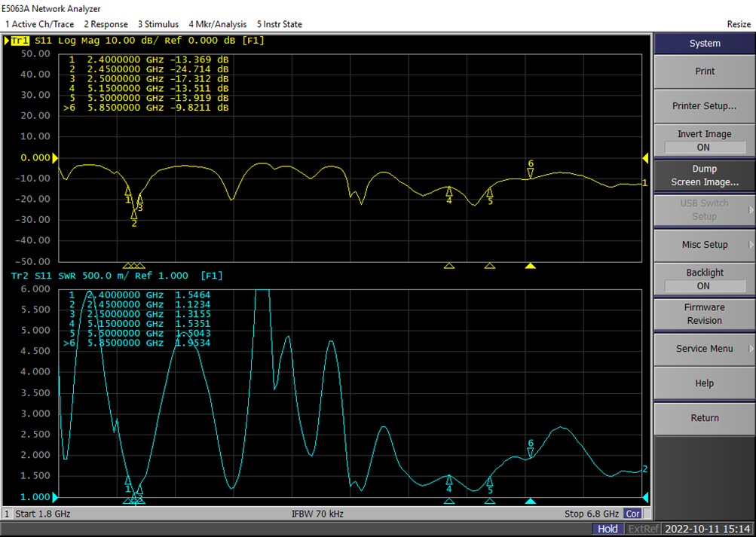Click the filled active marker 6 triangle under the Tr1 axis
This screenshot has width=756, height=537.
coord(531,266)
